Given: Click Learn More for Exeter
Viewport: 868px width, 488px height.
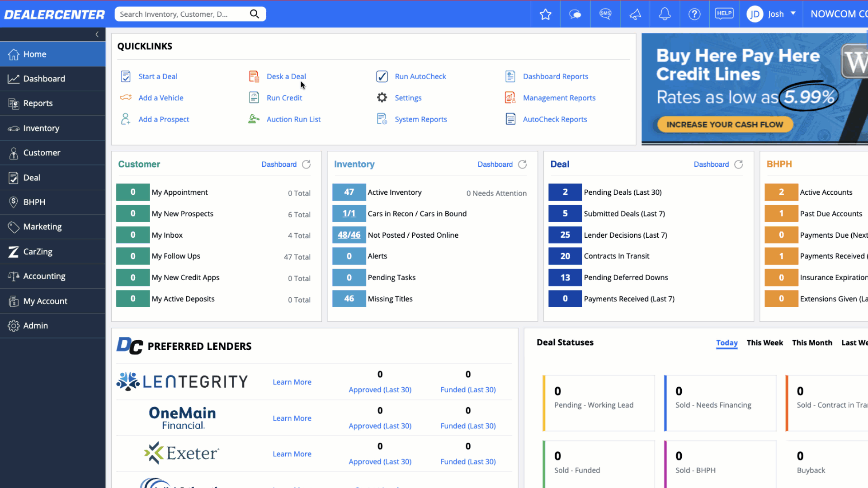Looking at the screenshot, I should [x=292, y=454].
